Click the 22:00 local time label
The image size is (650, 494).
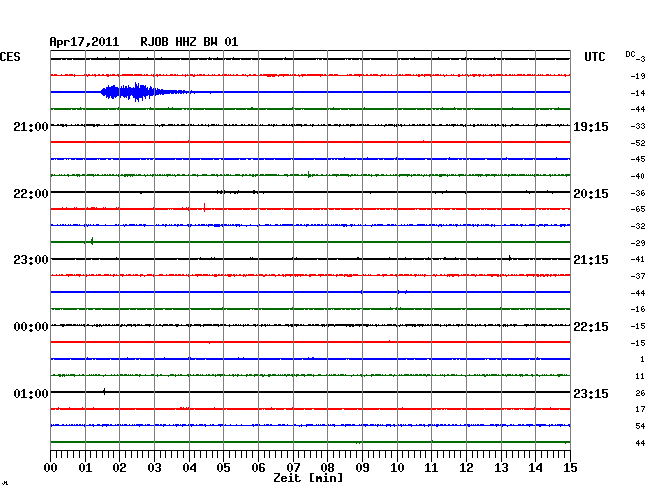[x=31, y=194]
